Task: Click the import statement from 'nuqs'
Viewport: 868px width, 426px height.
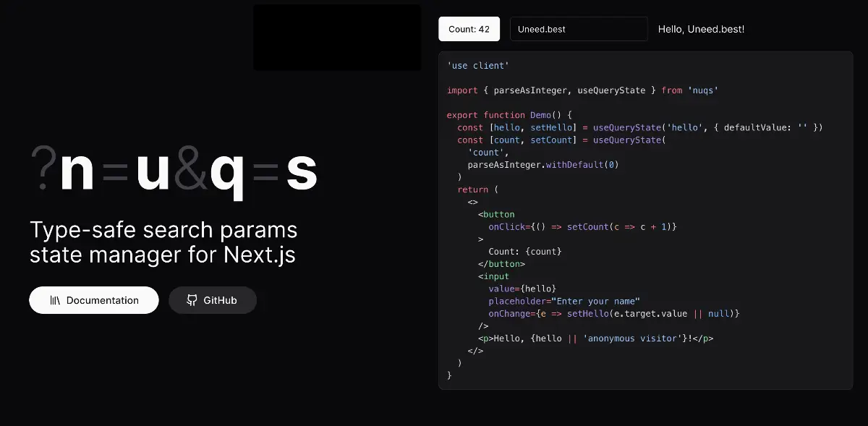Action: pyautogui.click(x=582, y=90)
